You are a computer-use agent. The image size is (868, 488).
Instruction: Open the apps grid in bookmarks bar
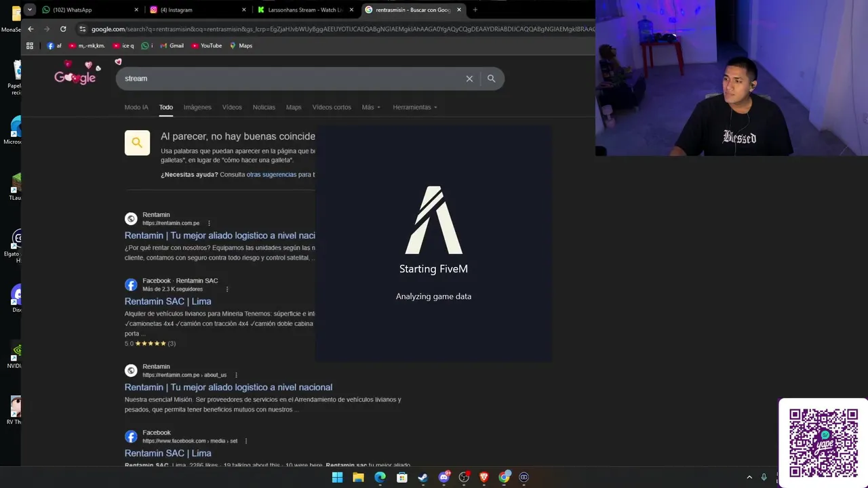[30, 45]
